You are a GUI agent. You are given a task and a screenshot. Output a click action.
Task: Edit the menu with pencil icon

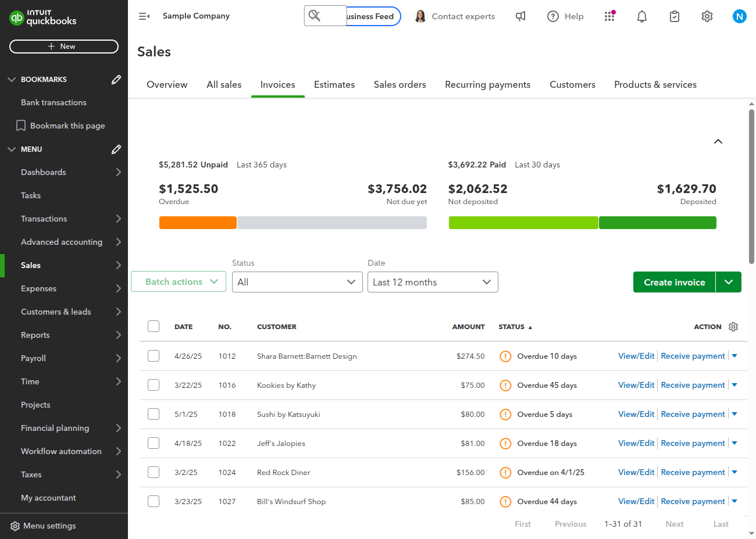[x=116, y=149]
